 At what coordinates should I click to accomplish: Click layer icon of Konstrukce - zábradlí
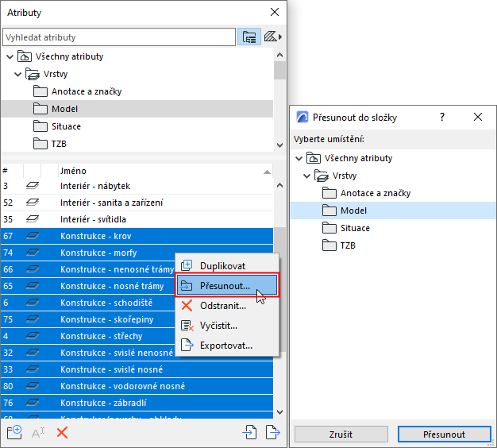33,403
